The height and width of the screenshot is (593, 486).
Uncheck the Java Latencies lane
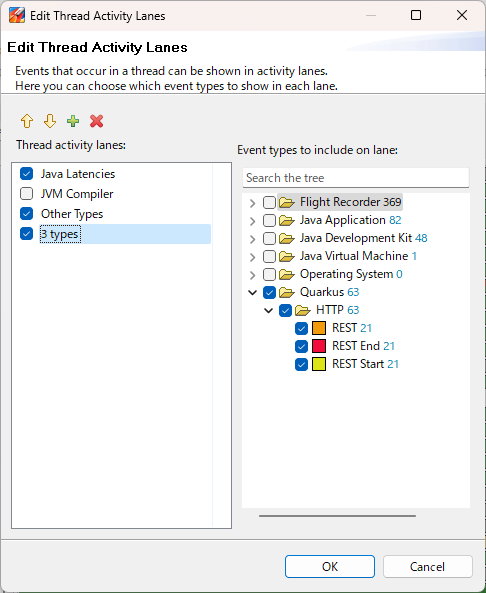point(26,174)
